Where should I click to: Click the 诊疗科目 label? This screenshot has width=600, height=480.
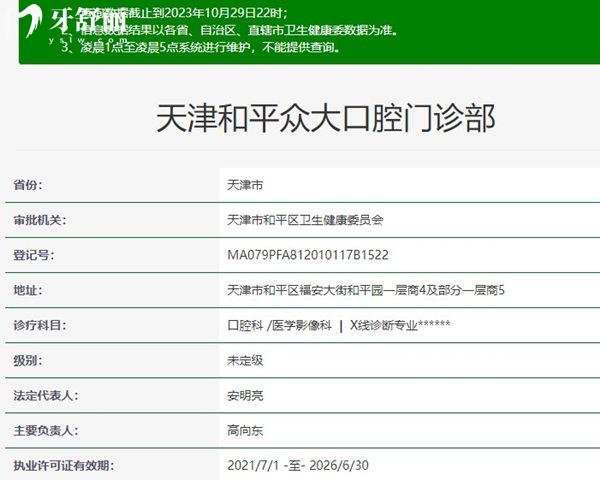[40, 325]
